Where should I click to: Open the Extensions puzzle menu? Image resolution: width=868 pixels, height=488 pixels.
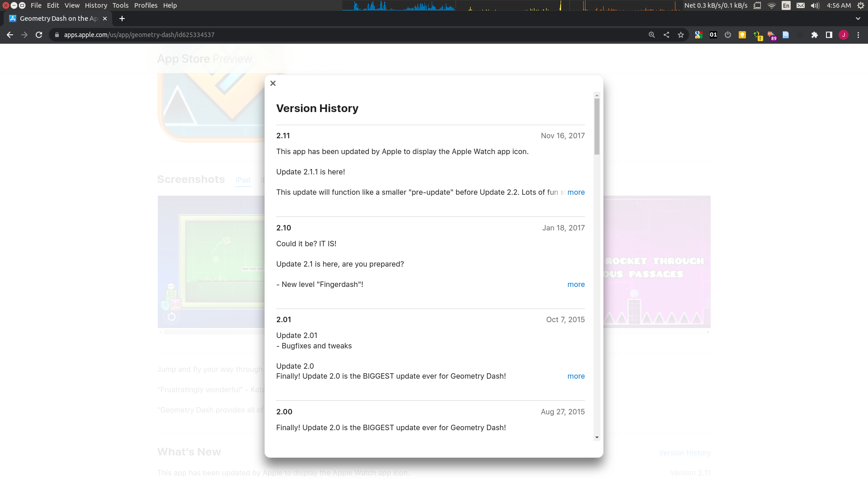[x=815, y=35]
